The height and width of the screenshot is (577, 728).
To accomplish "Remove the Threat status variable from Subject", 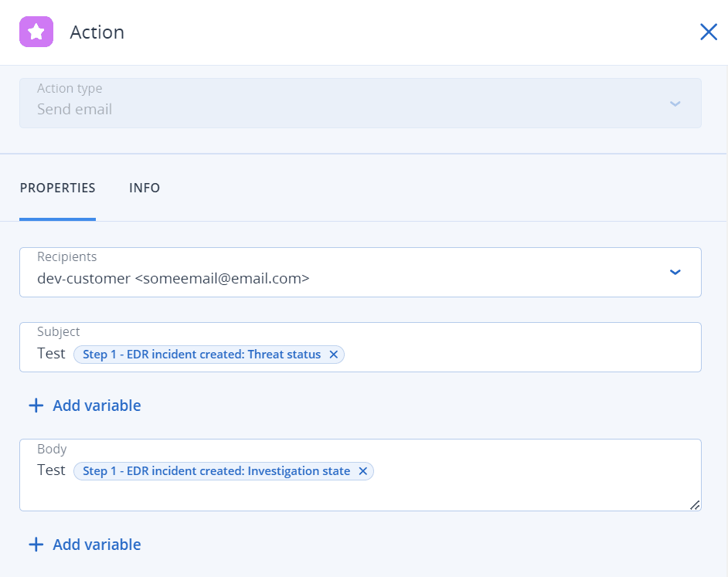I will coord(334,355).
